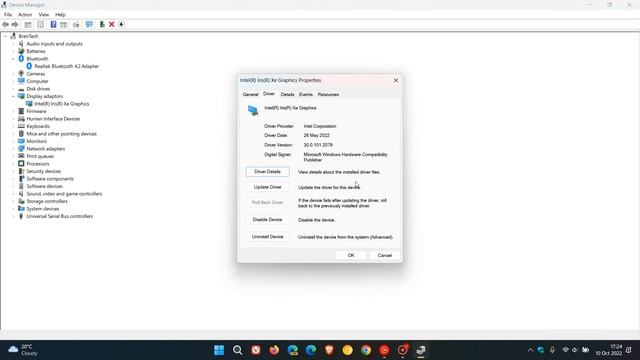Click the Update Driver button
The height and width of the screenshot is (360, 640).
[x=267, y=187]
